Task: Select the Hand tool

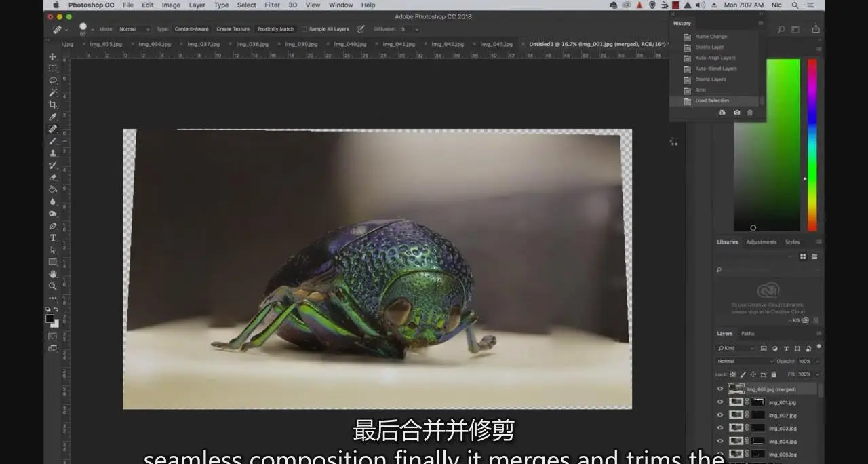Action: tap(53, 274)
